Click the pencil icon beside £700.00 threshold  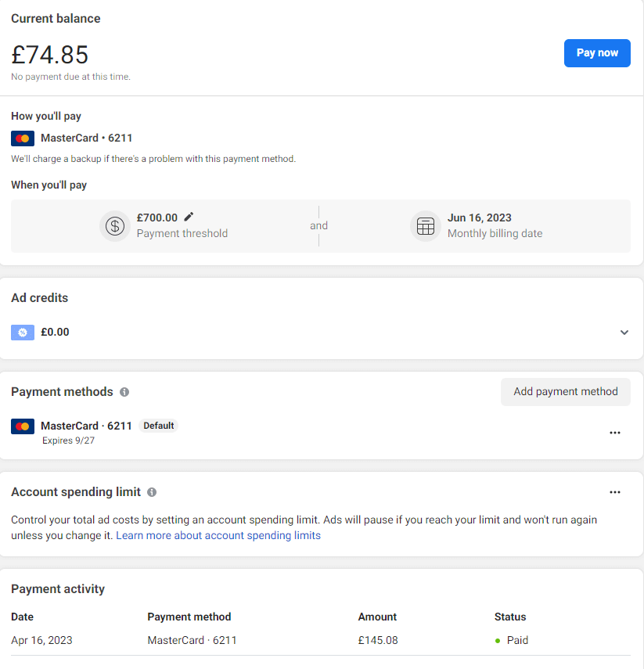tap(189, 217)
